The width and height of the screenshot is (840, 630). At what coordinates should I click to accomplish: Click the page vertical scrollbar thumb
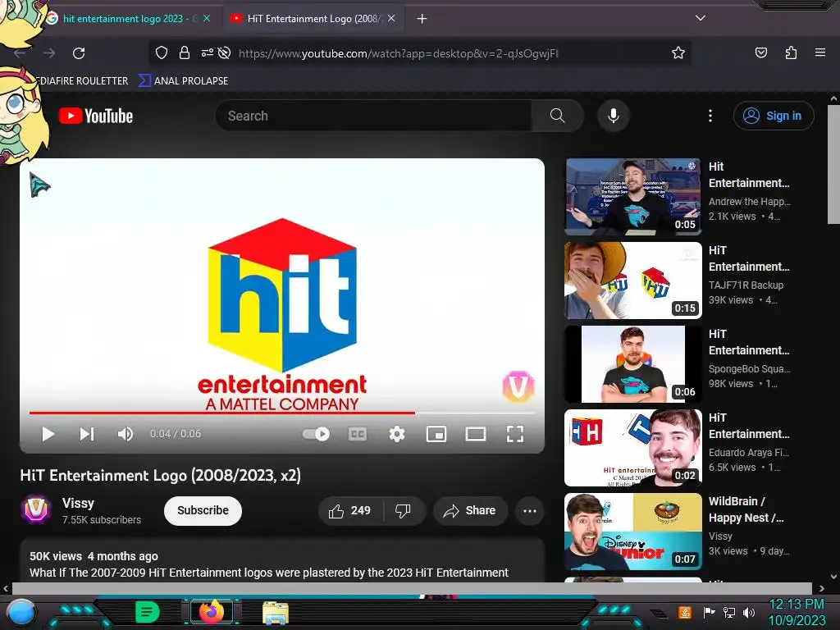pyautogui.click(x=833, y=165)
